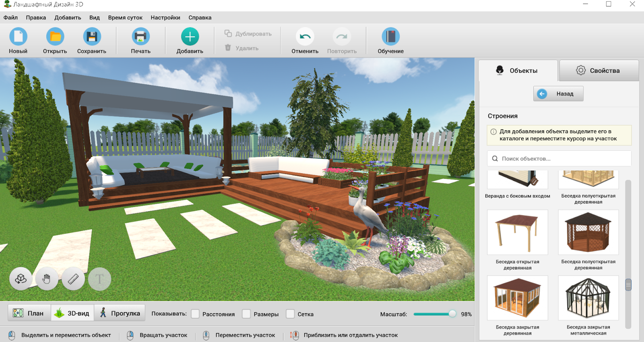This screenshot has height=342, width=644.
Task: Click the Назад back button
Action: click(x=558, y=94)
